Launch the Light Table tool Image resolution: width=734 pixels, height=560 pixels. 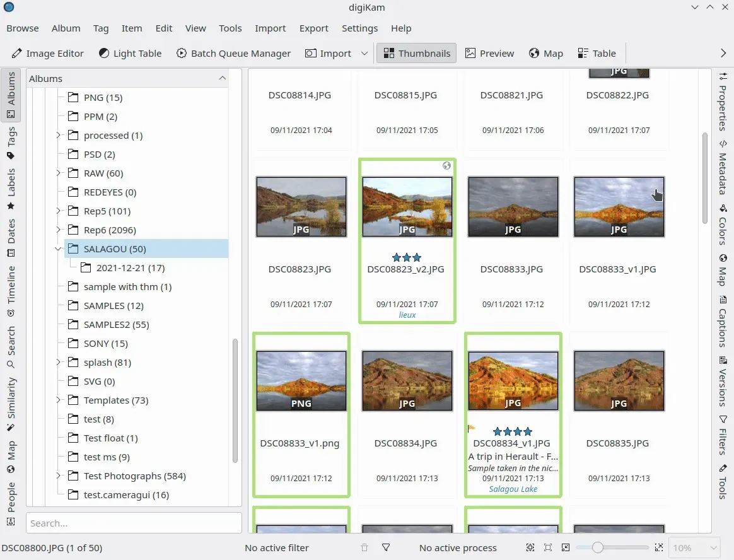pos(131,54)
